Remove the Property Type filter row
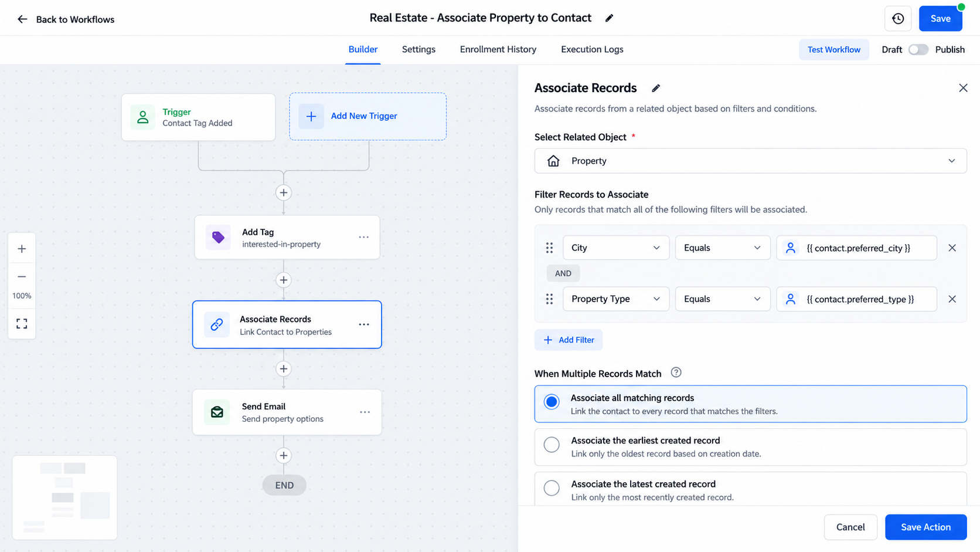The image size is (980, 552). pos(952,299)
